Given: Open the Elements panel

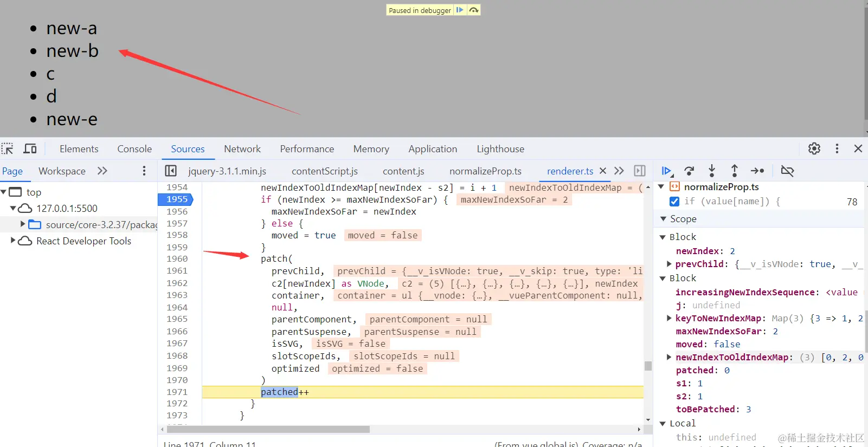Looking at the screenshot, I should (x=79, y=148).
